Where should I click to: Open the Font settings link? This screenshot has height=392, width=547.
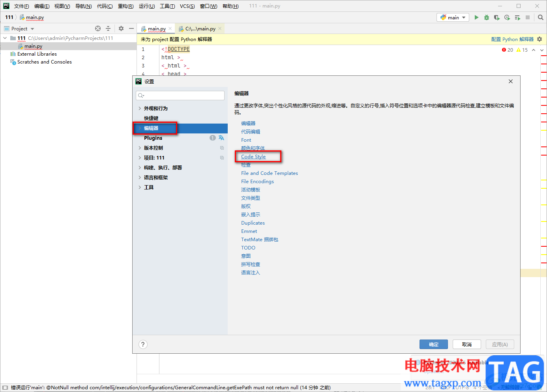click(246, 140)
